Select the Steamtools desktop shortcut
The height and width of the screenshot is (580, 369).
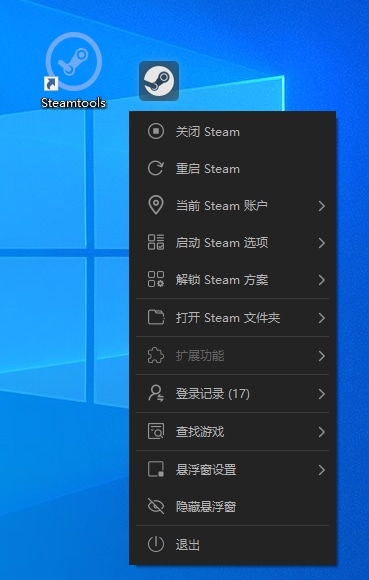pyautogui.click(x=74, y=71)
